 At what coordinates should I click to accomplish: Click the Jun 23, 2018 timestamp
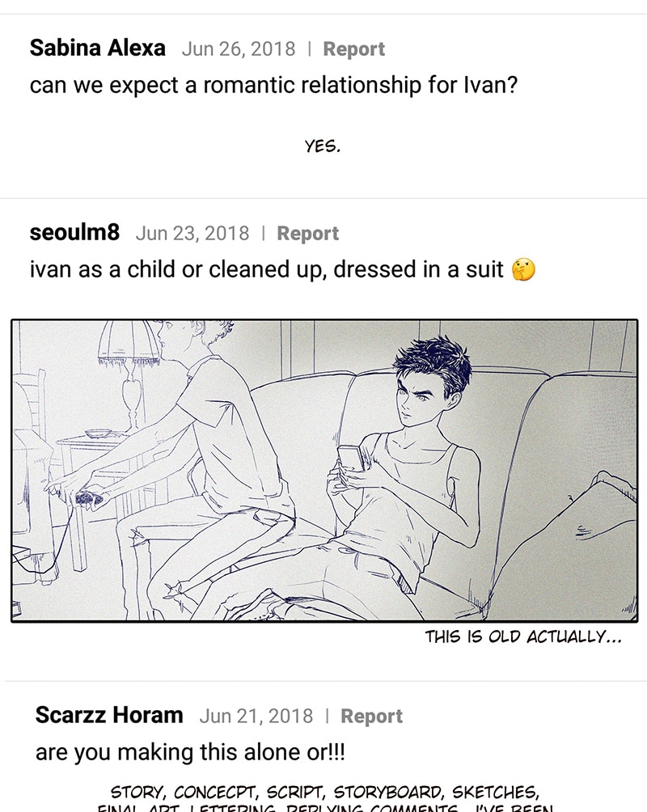click(192, 234)
